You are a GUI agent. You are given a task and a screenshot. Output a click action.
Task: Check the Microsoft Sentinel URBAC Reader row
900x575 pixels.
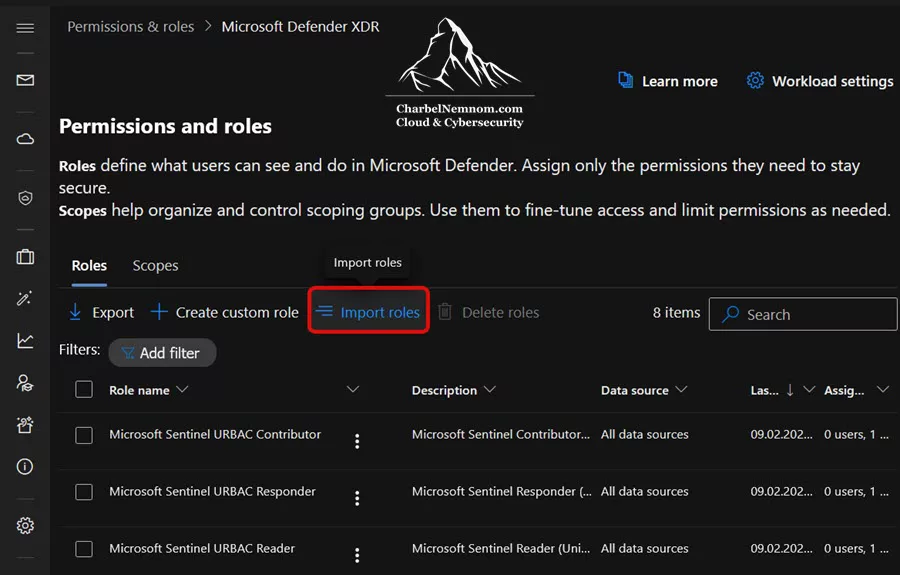click(x=84, y=549)
